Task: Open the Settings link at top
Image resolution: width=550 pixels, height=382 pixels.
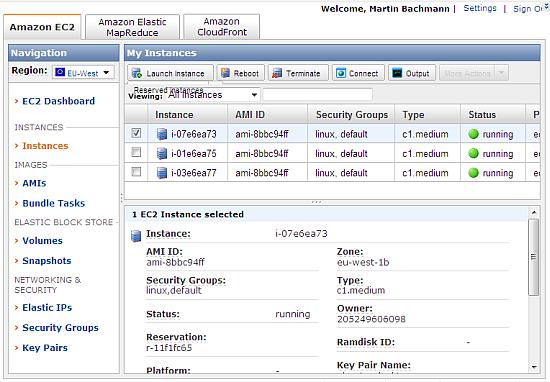Action: [480, 8]
